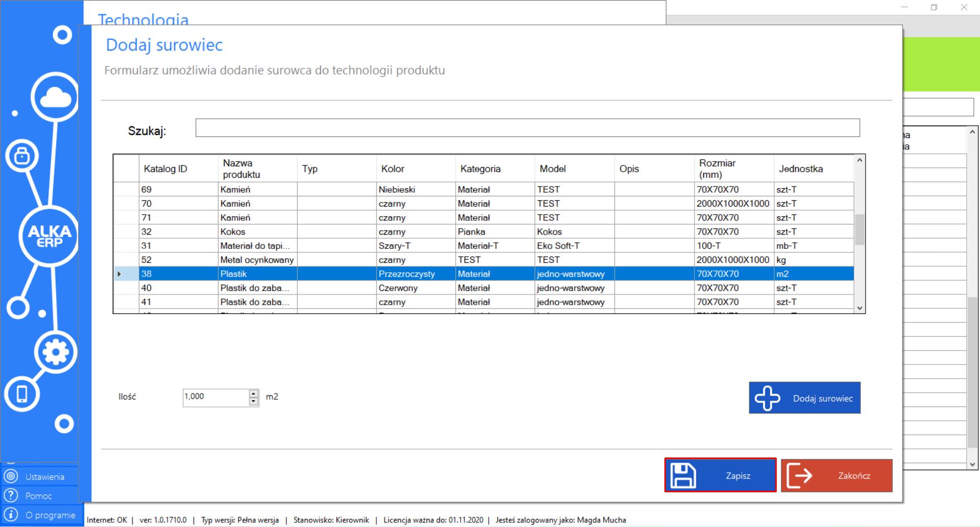Image resolution: width=980 pixels, height=527 pixels.
Task: Click the cloud icon in sidebar
Action: [x=55, y=97]
